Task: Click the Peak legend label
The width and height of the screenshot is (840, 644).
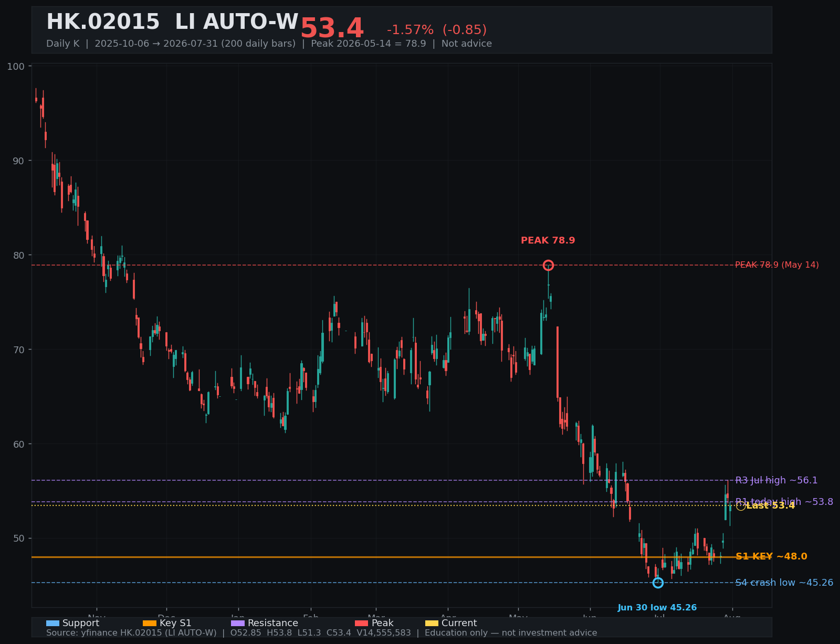Action: [x=382, y=623]
